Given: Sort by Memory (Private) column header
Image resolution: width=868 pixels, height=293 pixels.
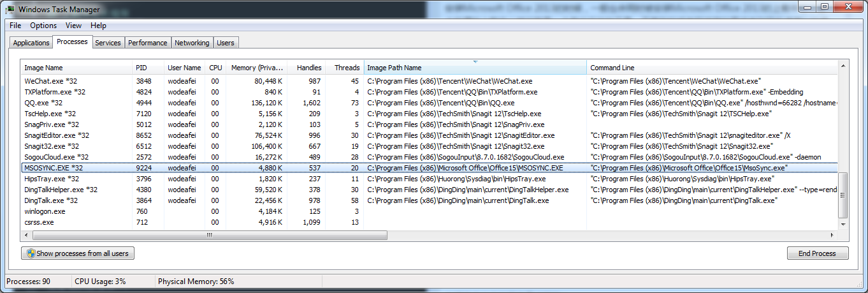Looking at the screenshot, I should click(x=257, y=68).
